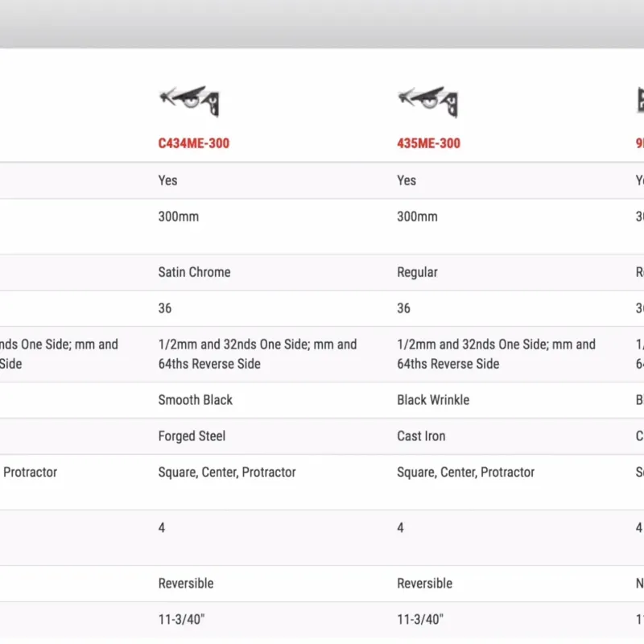Click 300mm in the C434ME-300 column

pyautogui.click(x=178, y=217)
